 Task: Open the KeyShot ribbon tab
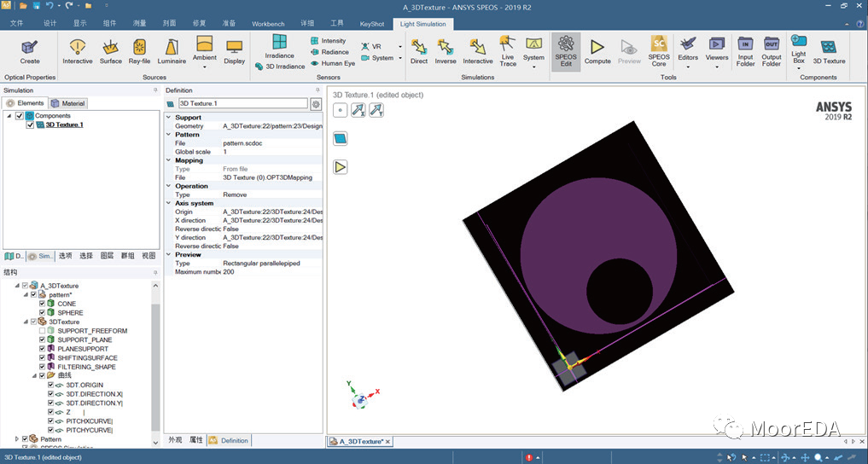pos(372,24)
